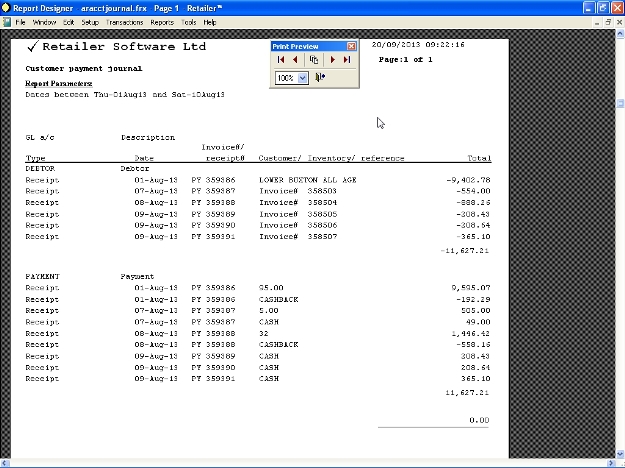Open the Edit menu

point(68,21)
